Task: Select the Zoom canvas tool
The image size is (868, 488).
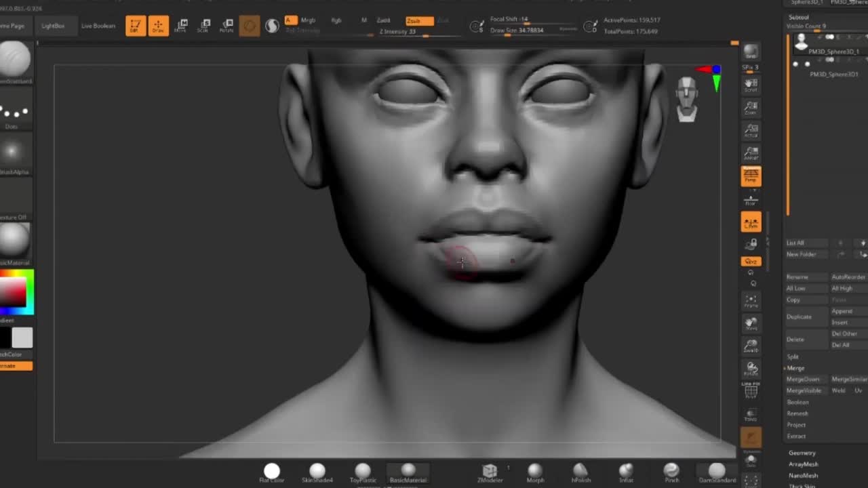Action: click(751, 108)
